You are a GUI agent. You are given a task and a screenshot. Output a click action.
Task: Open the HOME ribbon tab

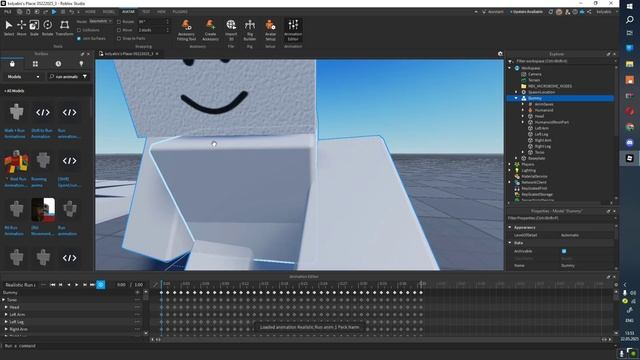click(90, 12)
